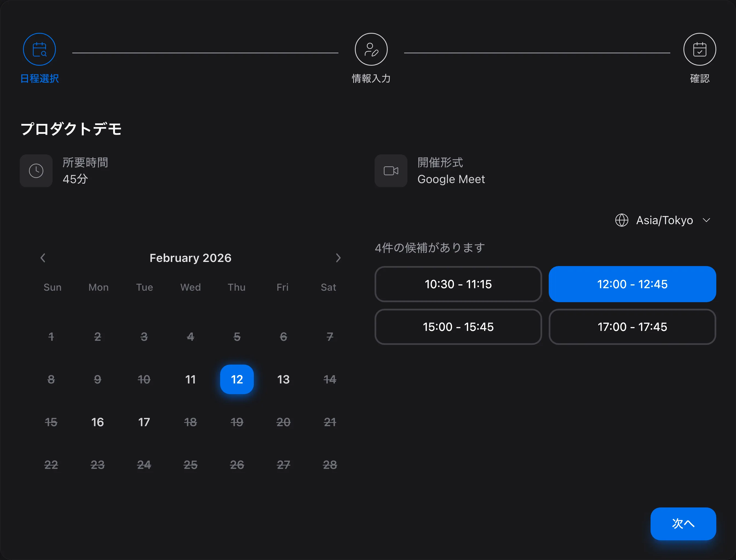Click the 確認 step label
This screenshot has width=736, height=560.
[699, 79]
